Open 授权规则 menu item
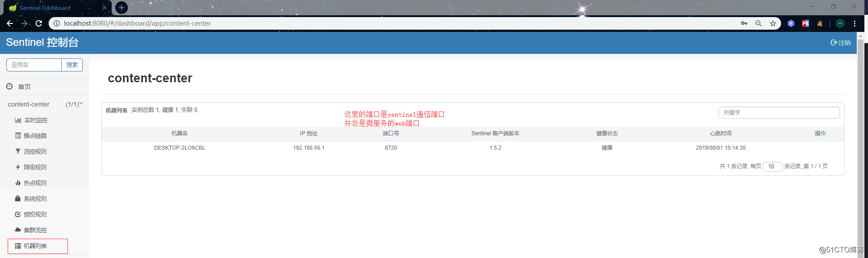 click(35, 214)
